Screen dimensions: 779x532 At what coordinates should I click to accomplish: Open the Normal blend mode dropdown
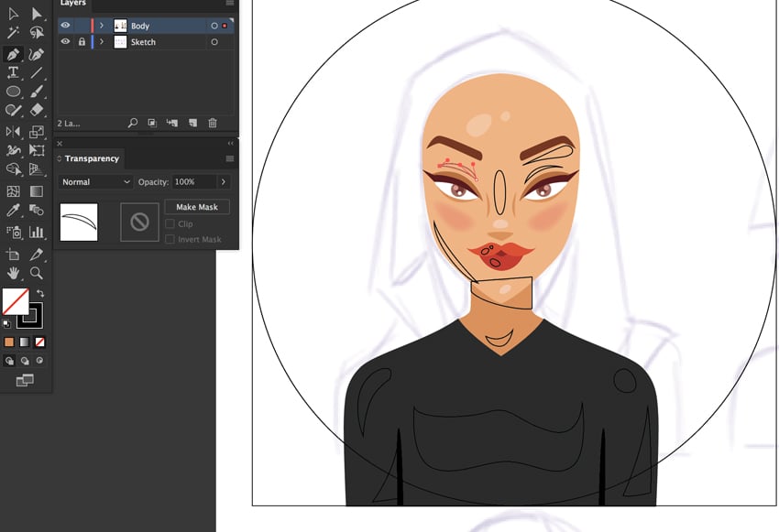pyautogui.click(x=95, y=182)
